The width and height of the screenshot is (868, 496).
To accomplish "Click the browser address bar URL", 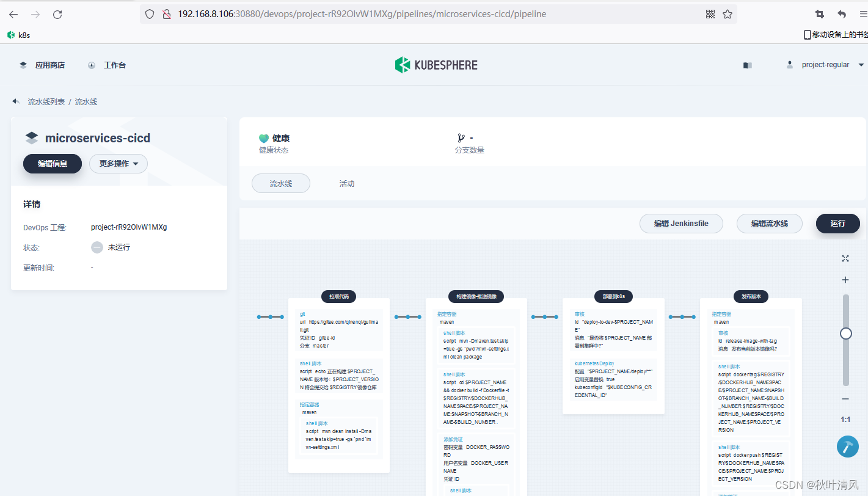I will [x=362, y=14].
